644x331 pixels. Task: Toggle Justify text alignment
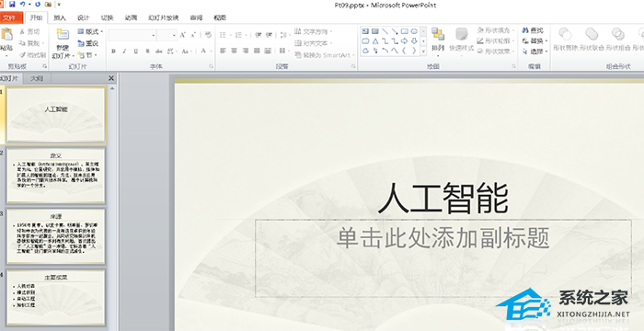click(257, 51)
